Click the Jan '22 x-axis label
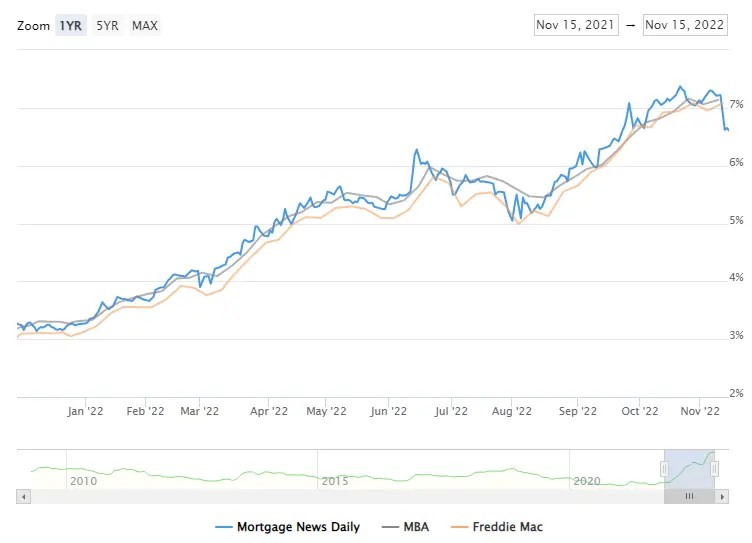 point(85,411)
